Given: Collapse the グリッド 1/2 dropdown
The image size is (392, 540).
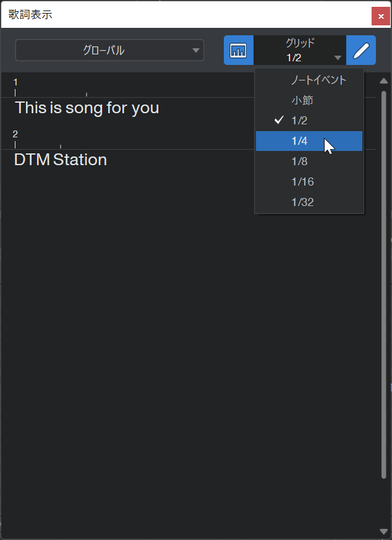Looking at the screenshot, I should point(300,50).
